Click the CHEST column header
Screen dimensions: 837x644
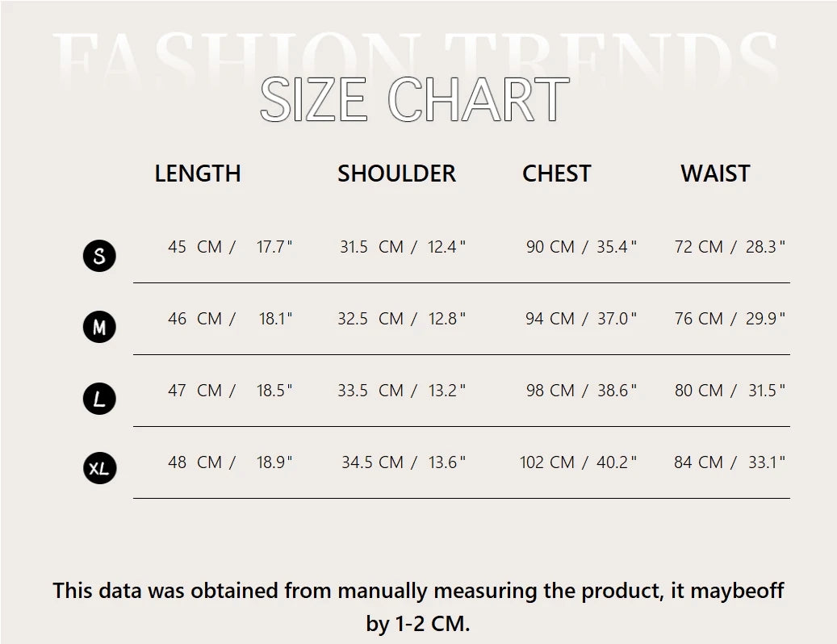[557, 174]
